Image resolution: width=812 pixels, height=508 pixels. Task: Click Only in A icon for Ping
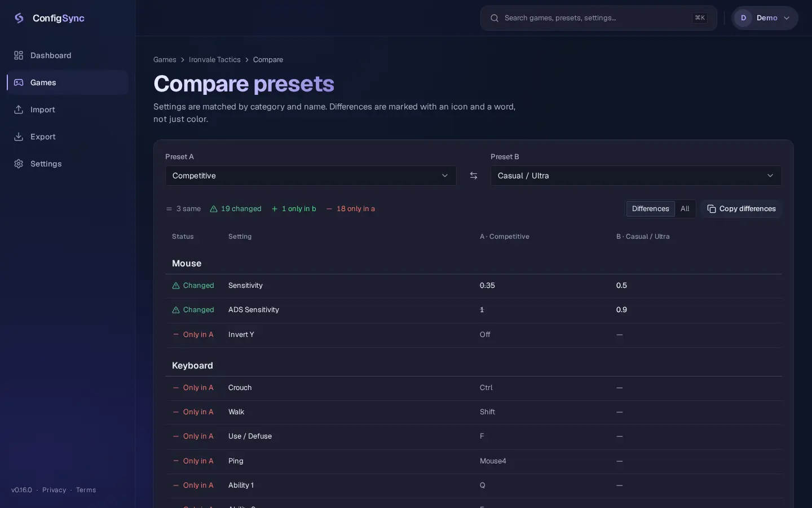point(176,461)
